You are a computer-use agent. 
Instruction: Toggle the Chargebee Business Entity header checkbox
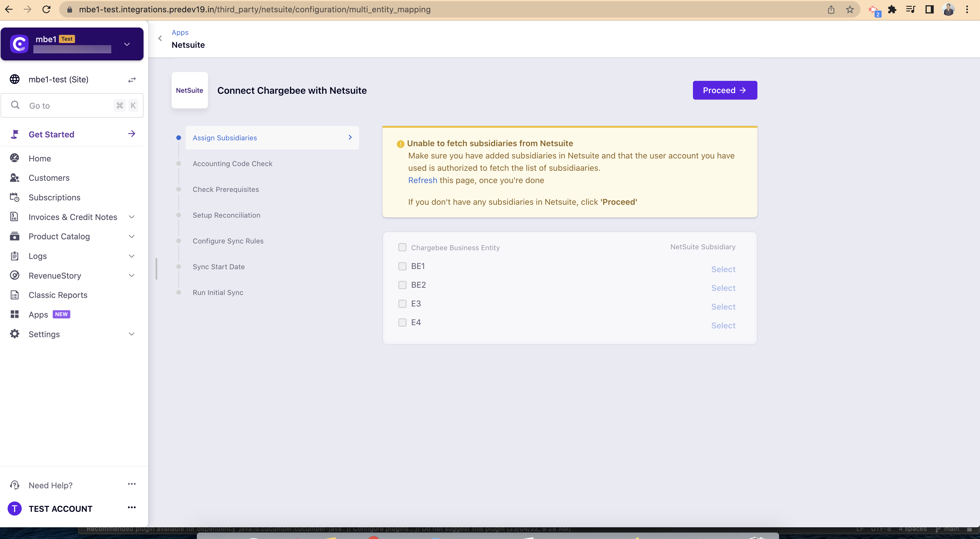[x=402, y=247]
